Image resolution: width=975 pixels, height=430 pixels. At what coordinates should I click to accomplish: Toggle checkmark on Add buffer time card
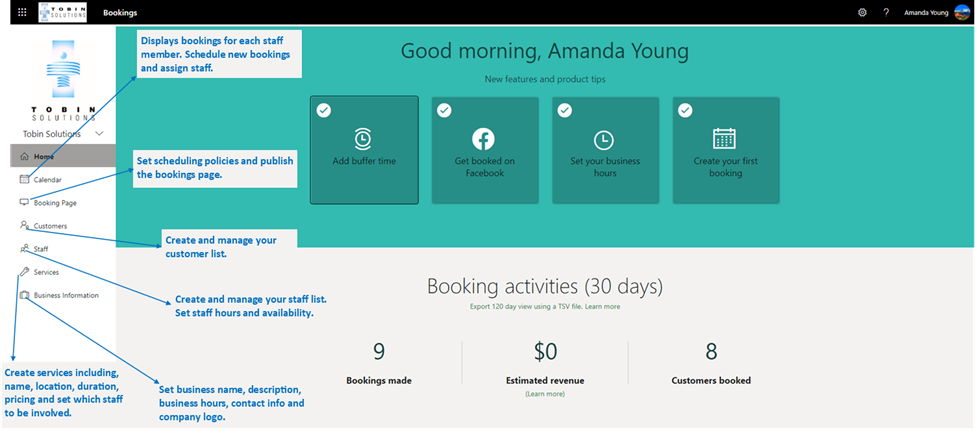click(x=324, y=111)
